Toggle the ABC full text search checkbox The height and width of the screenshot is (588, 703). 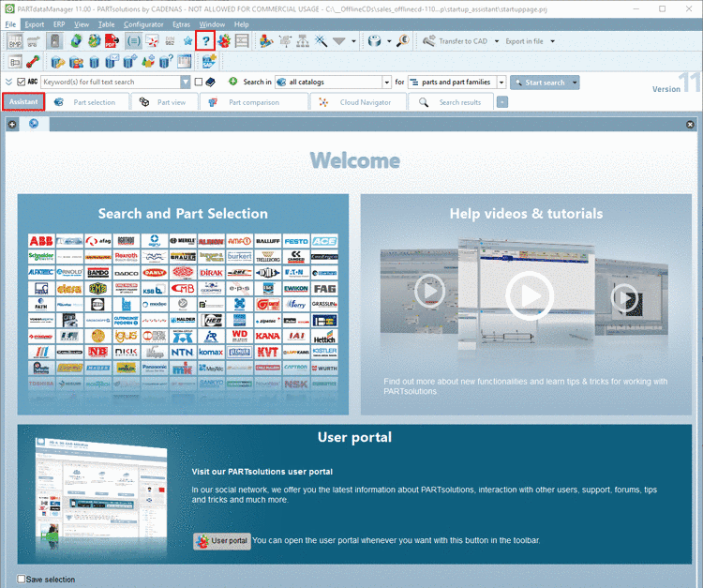click(21, 82)
